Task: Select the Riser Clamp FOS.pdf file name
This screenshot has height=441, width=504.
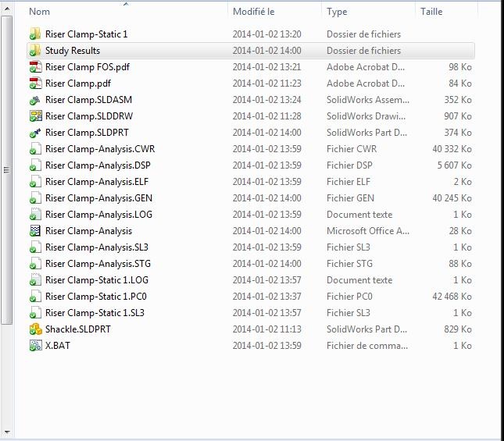Action: click(x=88, y=67)
